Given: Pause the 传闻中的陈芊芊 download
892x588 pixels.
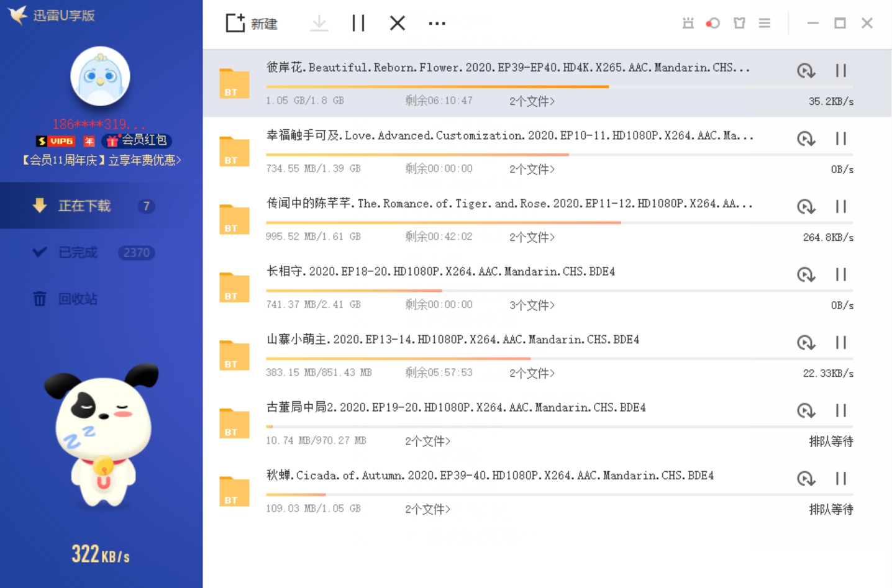Looking at the screenshot, I should click(841, 206).
